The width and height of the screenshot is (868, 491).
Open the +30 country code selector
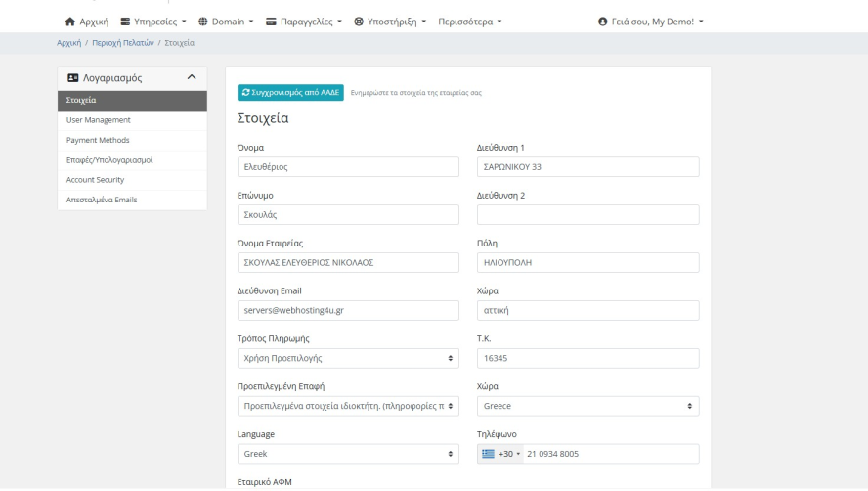tap(501, 454)
